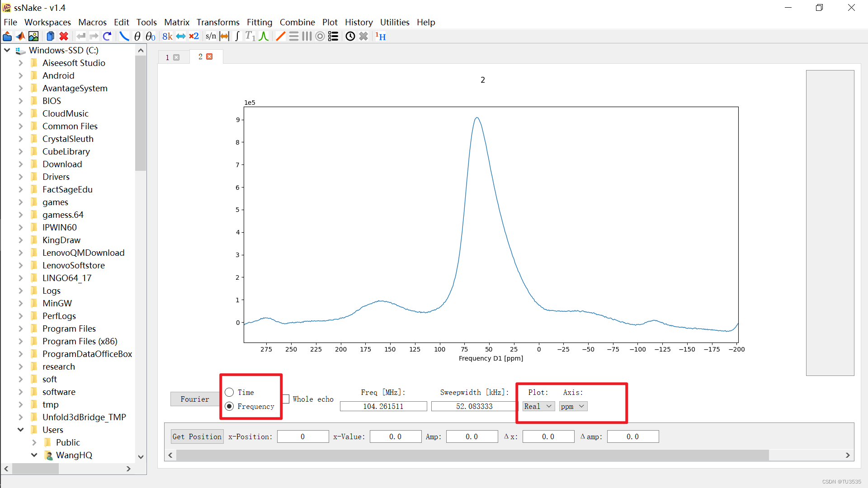Toggle the Whole echo checkbox
The height and width of the screenshot is (488, 868).
(x=286, y=399)
